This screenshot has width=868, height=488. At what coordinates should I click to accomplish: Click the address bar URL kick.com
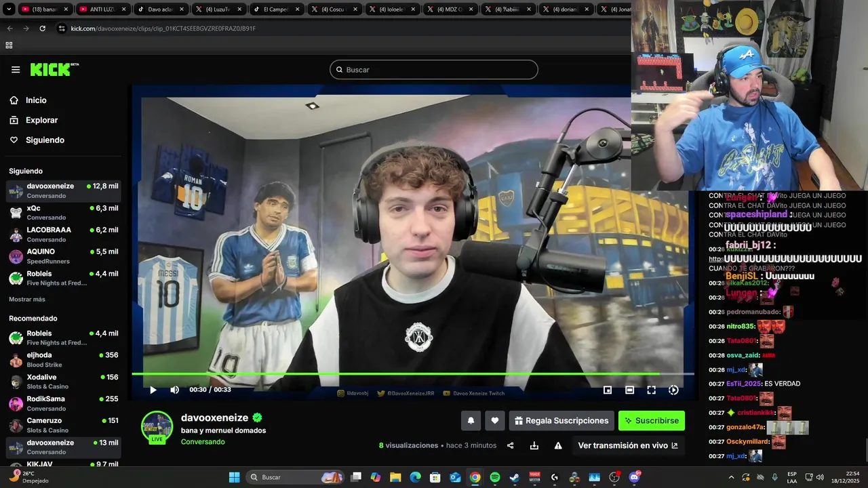point(163,28)
